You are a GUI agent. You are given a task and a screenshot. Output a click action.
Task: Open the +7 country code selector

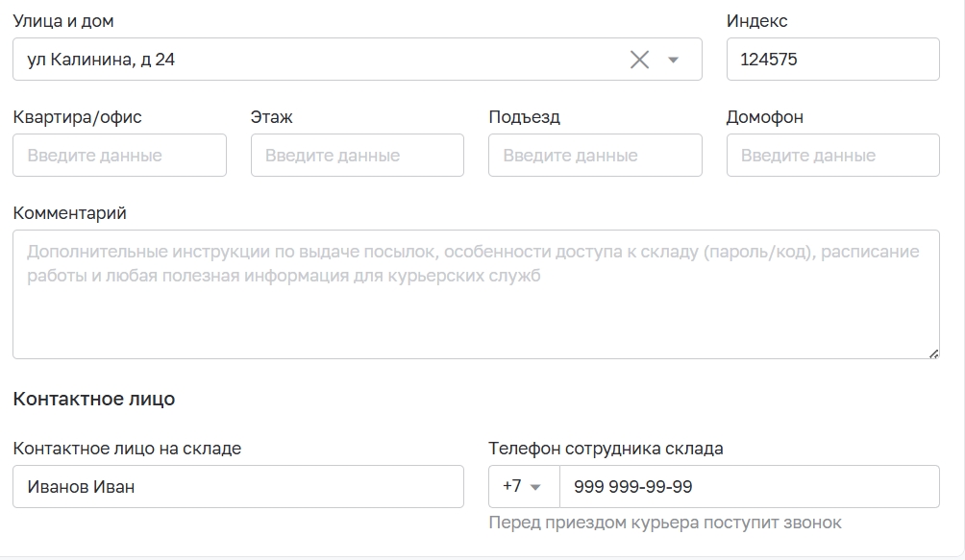pos(524,486)
